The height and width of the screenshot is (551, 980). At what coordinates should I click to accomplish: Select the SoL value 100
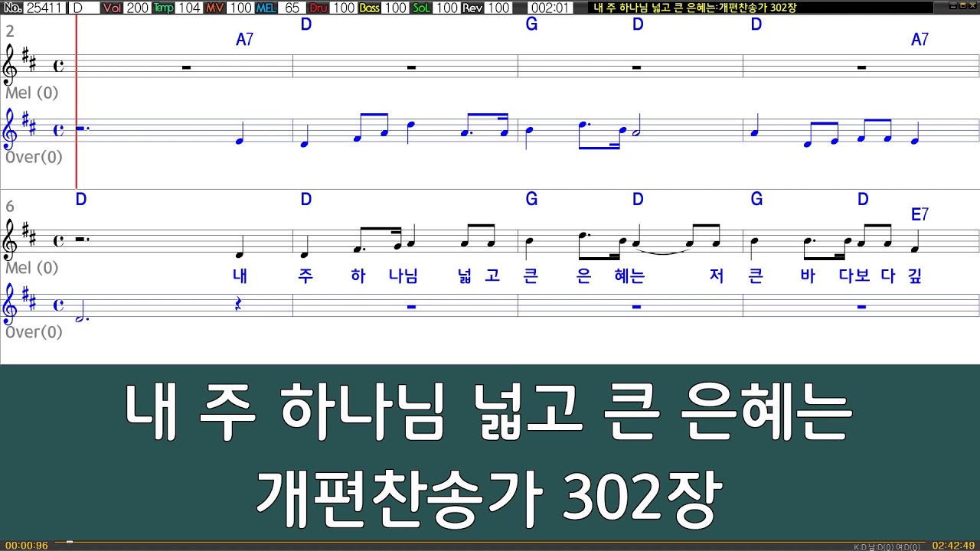click(446, 8)
